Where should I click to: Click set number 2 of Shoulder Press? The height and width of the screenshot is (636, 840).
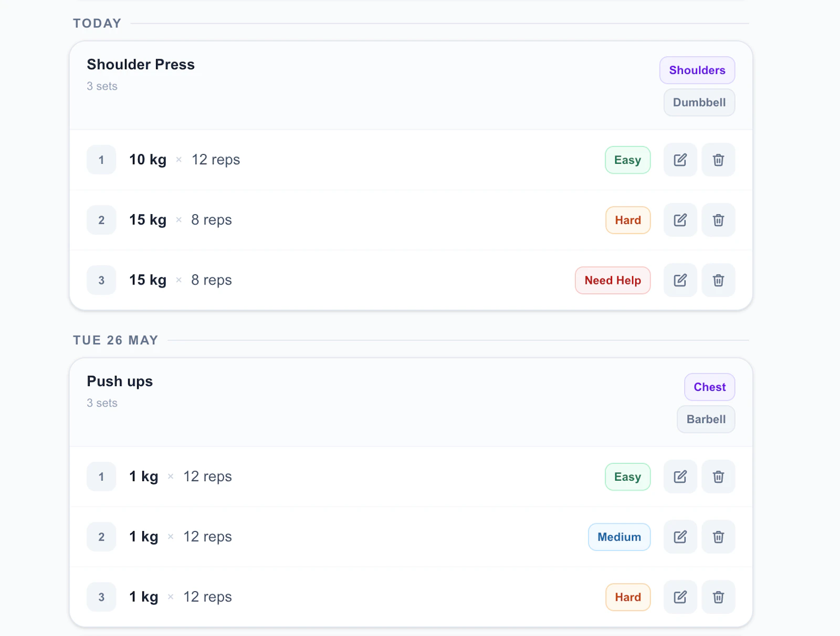101,220
